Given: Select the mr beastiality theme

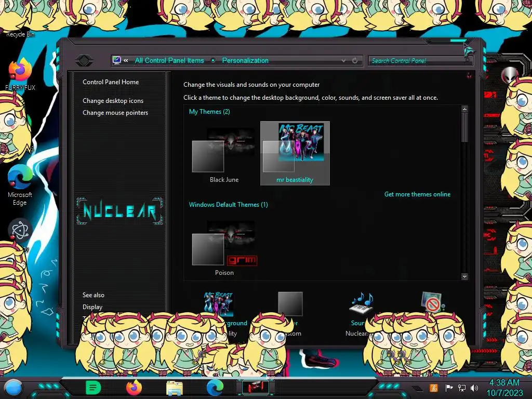Looking at the screenshot, I should point(295,153).
